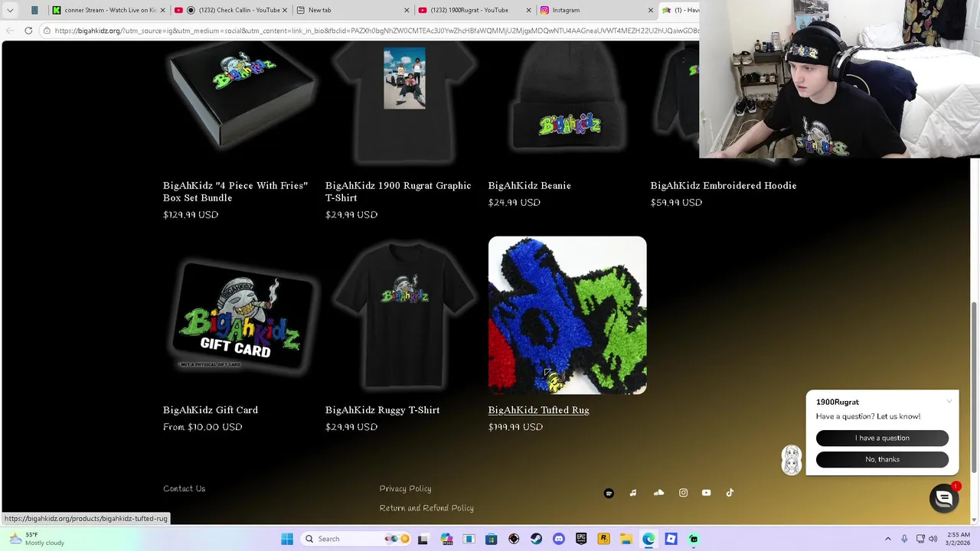Open File Explorer from the taskbar
The image size is (980, 551).
[x=626, y=539]
